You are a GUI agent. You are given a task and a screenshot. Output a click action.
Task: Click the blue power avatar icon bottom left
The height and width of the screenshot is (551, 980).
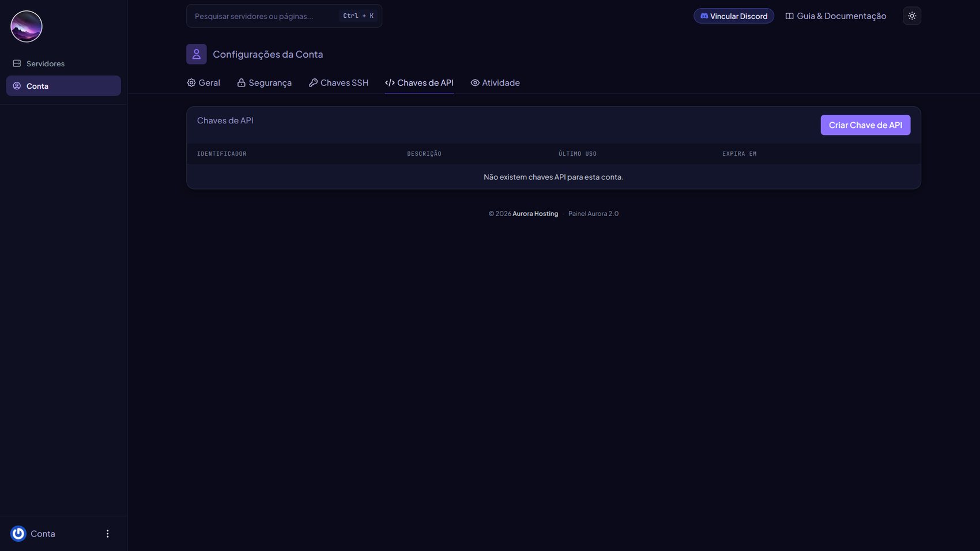(x=18, y=534)
